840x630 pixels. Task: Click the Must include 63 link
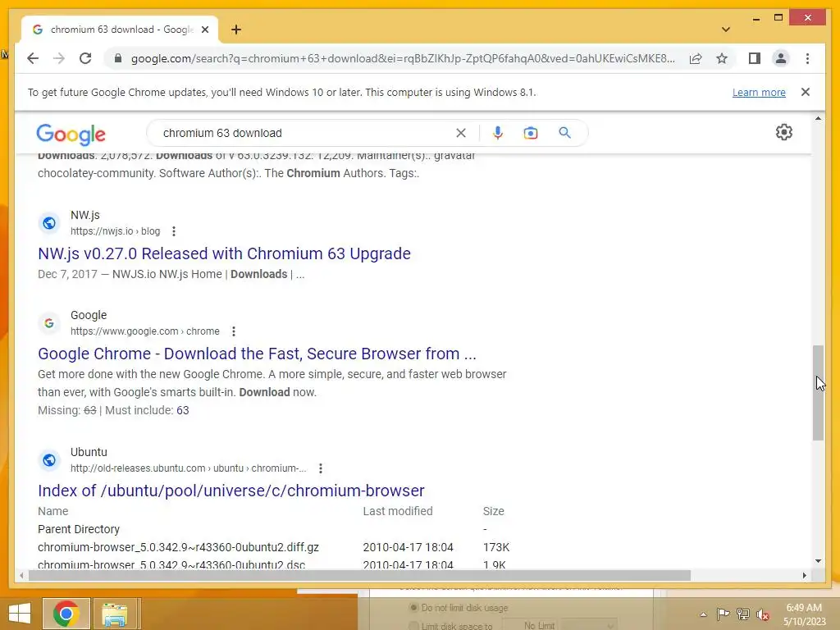pos(183,410)
